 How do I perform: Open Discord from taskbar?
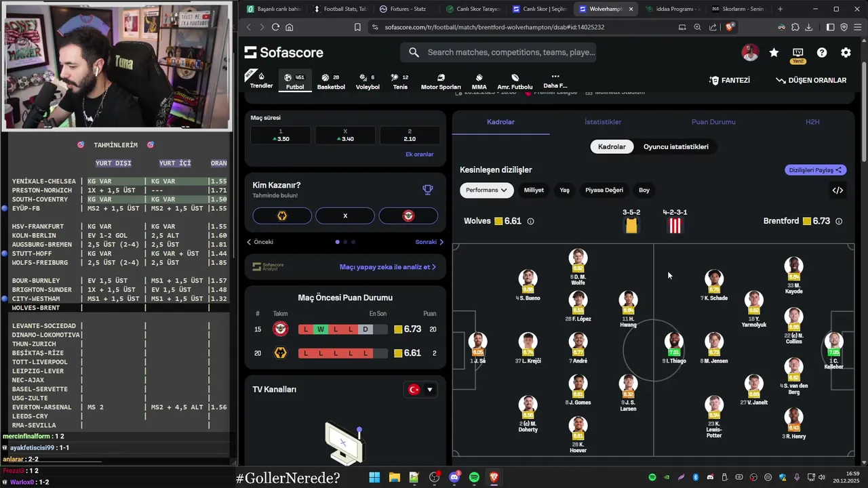coord(454,477)
